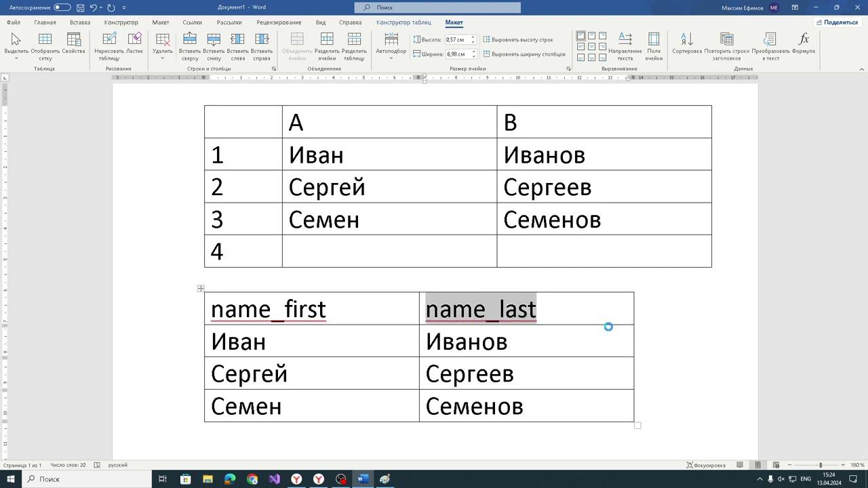Align cell text top right
This screenshot has width=868, height=488.
point(603,36)
